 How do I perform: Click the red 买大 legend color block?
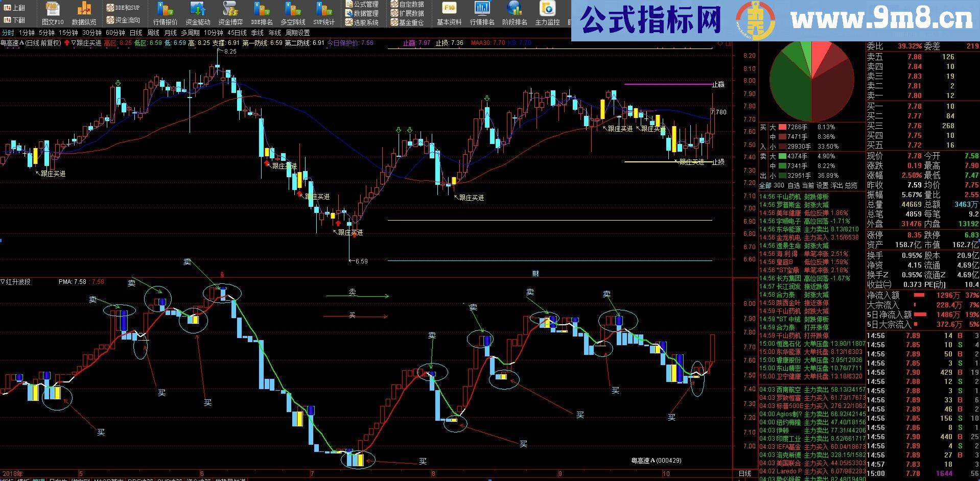(x=782, y=126)
